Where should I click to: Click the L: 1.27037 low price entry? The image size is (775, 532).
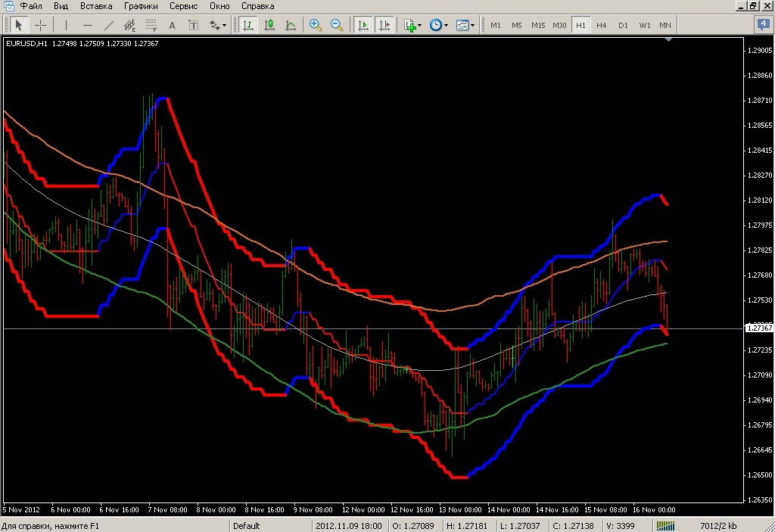[x=519, y=526]
